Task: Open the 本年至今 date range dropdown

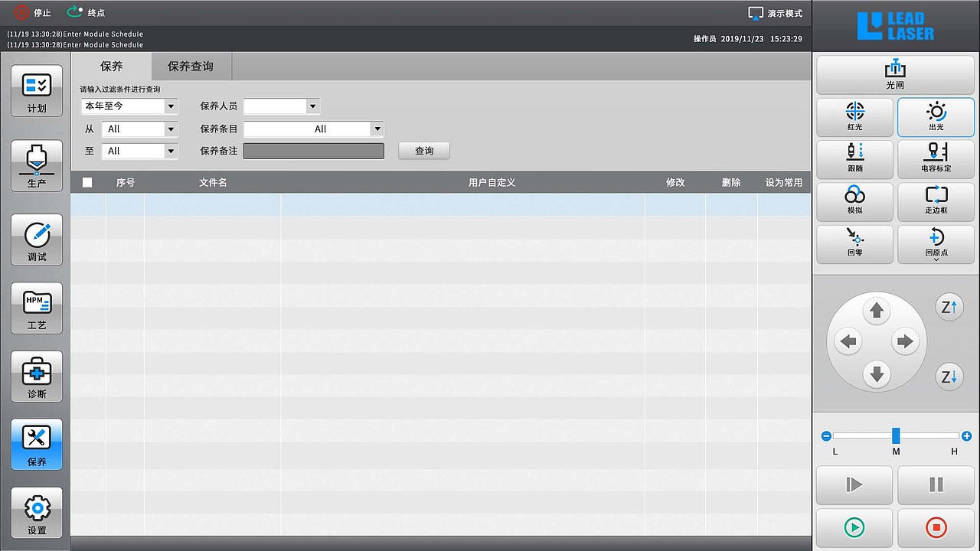Action: [x=129, y=106]
